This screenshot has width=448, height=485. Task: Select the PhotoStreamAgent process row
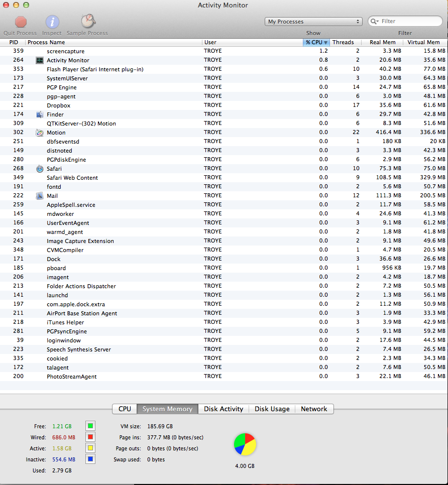(x=224, y=377)
